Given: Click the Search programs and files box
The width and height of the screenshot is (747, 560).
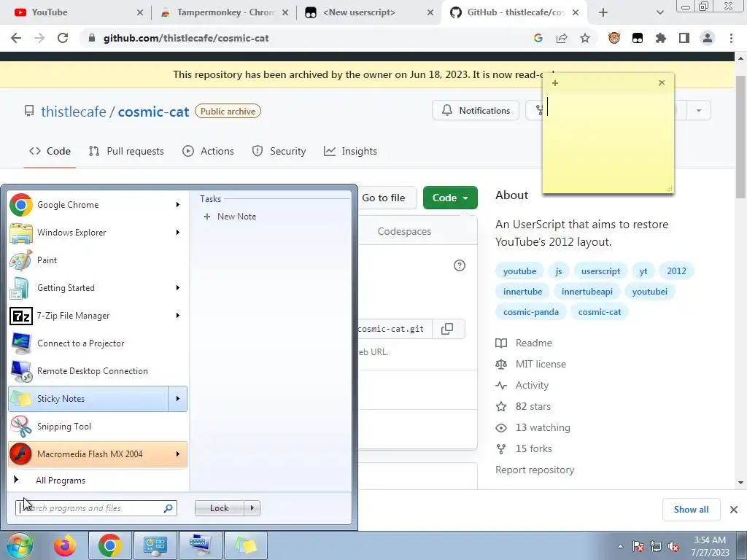Looking at the screenshot, I should click(x=96, y=508).
